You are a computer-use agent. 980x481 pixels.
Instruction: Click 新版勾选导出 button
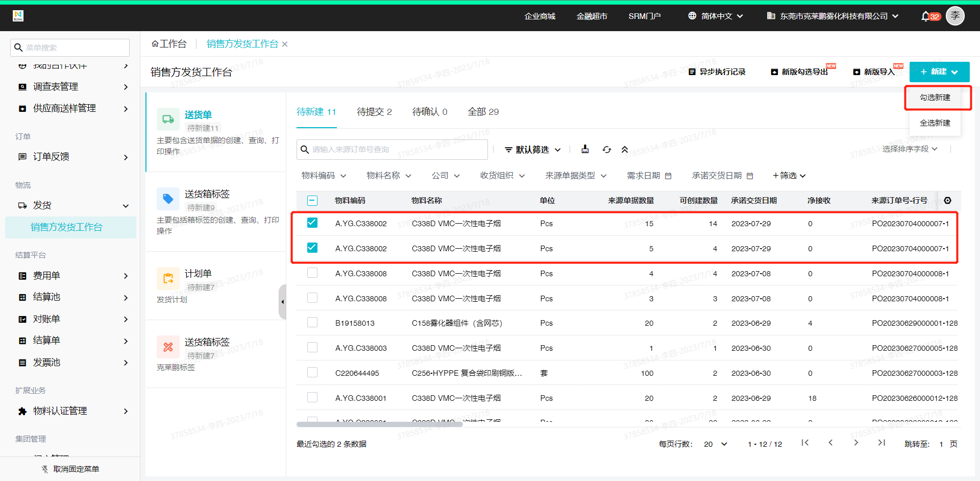click(800, 72)
